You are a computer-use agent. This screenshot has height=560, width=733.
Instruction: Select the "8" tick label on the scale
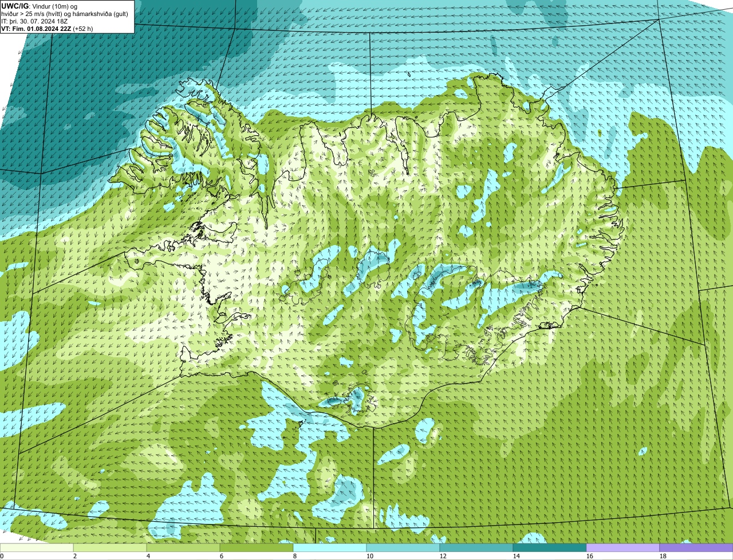click(295, 556)
